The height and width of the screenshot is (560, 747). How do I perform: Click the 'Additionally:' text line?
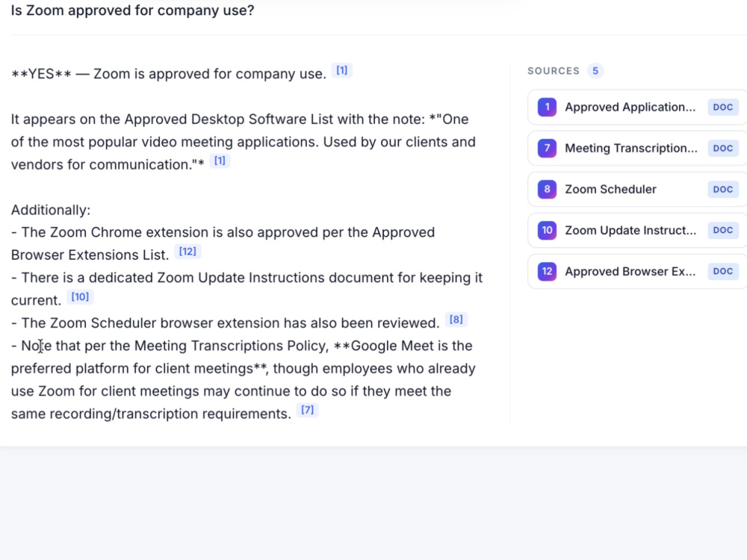[51, 210]
